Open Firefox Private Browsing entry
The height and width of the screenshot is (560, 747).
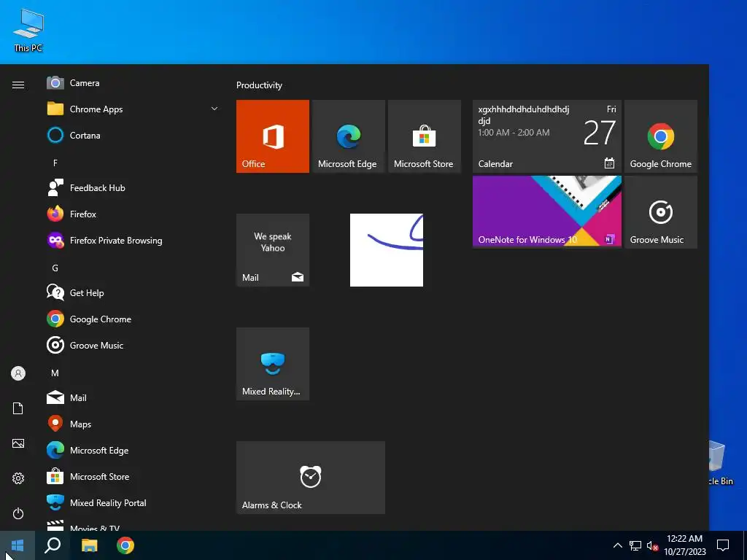pyautogui.click(x=133, y=241)
